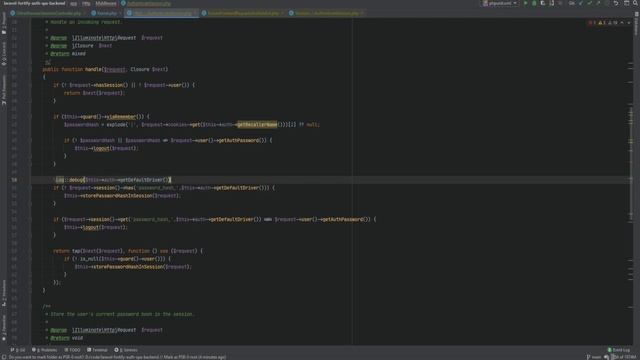This screenshot has height=360, width=640.
Task: Click the warning triangle indicator
Action: [x=602, y=23]
